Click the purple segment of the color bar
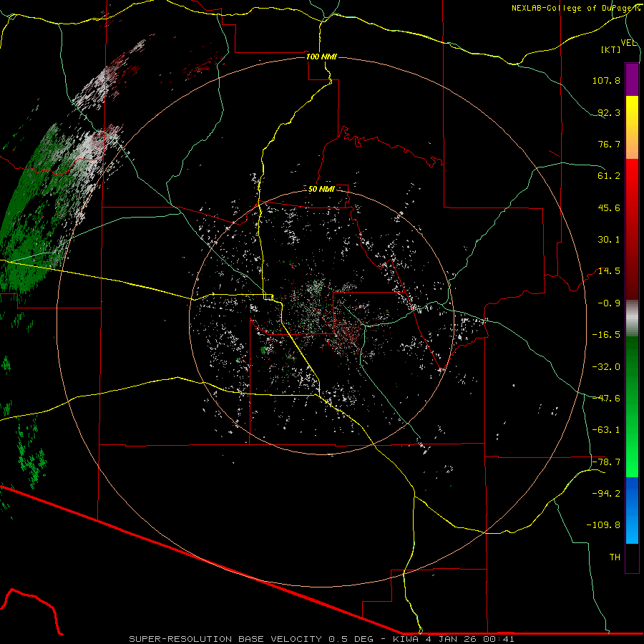The width and height of the screenshot is (644, 644). (x=632, y=79)
